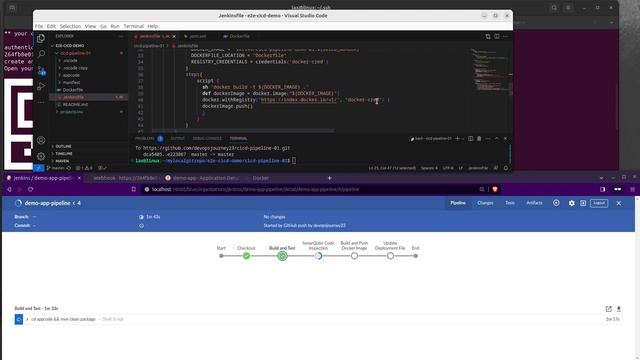
Task: Reload the Jenkins page in browser
Action: (x=31, y=189)
